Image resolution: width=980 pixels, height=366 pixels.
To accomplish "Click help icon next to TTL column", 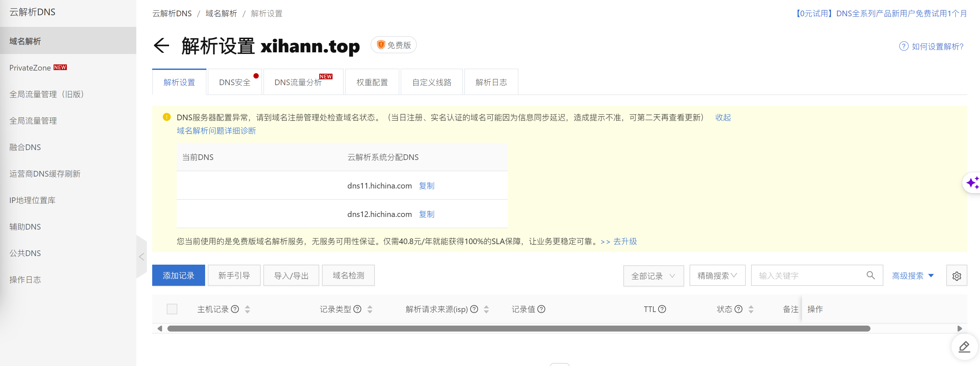I will click(662, 309).
